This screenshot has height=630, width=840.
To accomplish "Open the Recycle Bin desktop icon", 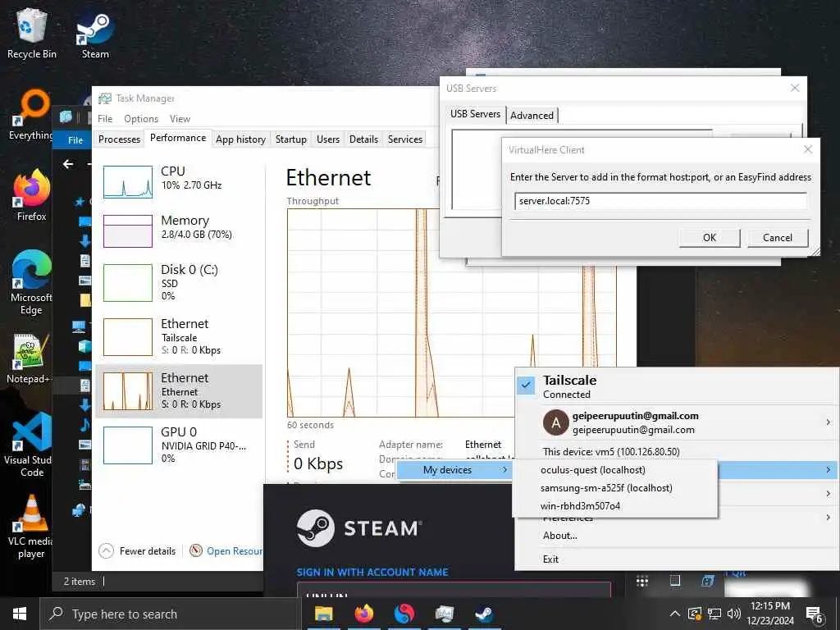I will click(x=32, y=33).
